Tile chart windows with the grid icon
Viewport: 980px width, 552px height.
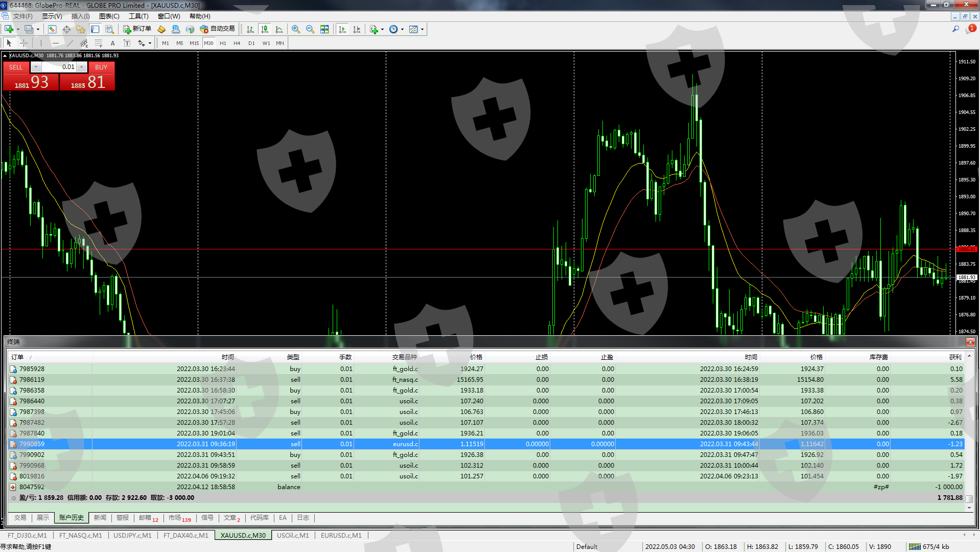324,29
